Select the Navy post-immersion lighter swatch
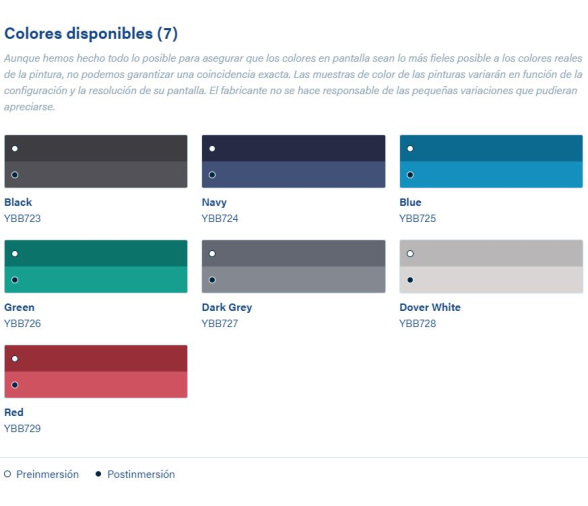 [x=293, y=175]
